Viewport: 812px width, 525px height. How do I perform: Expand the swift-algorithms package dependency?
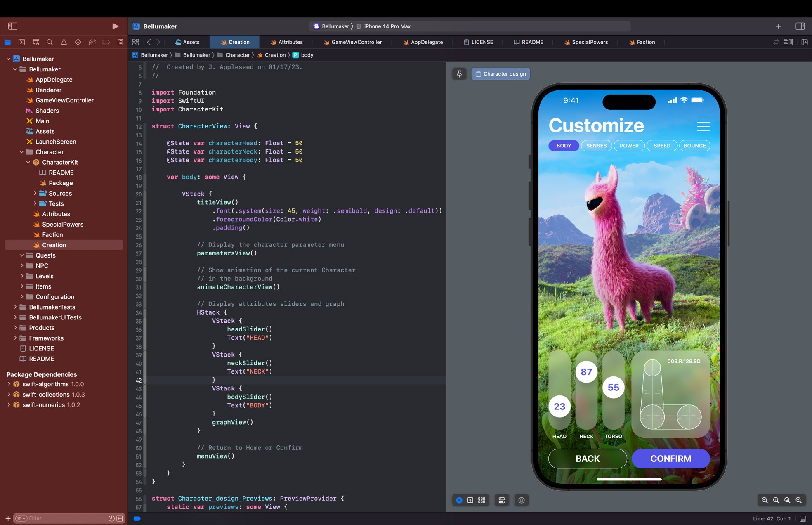pyautogui.click(x=9, y=384)
